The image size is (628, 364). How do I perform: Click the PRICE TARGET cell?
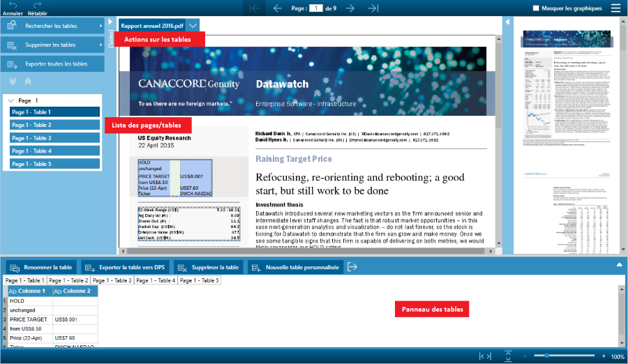(x=30, y=319)
